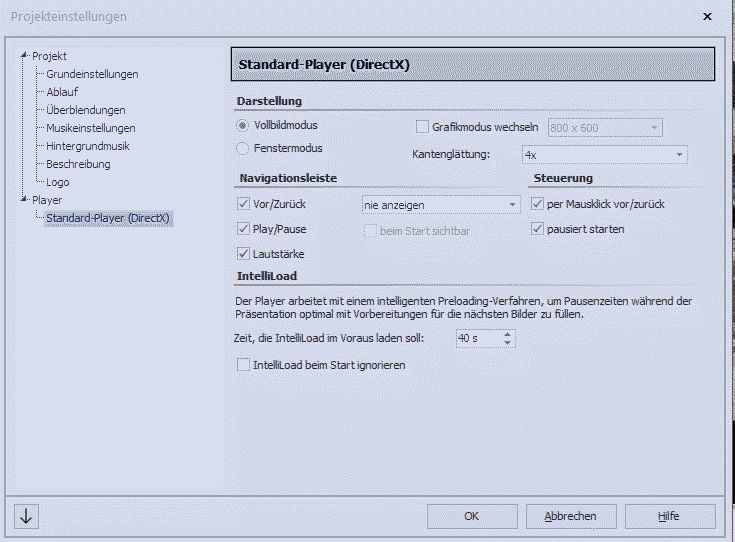The width and height of the screenshot is (735, 542).
Task: Toggle pausiert starten checkbox
Action: 538,229
